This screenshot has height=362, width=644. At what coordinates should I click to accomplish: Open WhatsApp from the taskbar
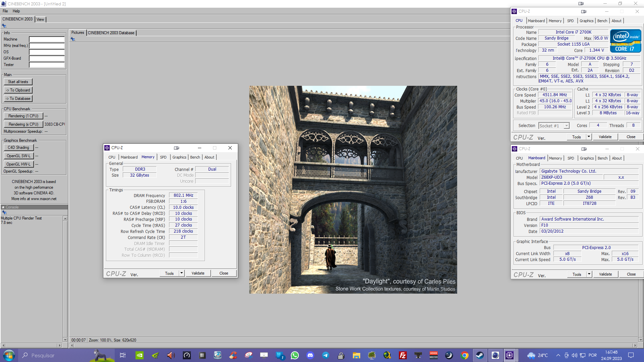tap(295, 355)
